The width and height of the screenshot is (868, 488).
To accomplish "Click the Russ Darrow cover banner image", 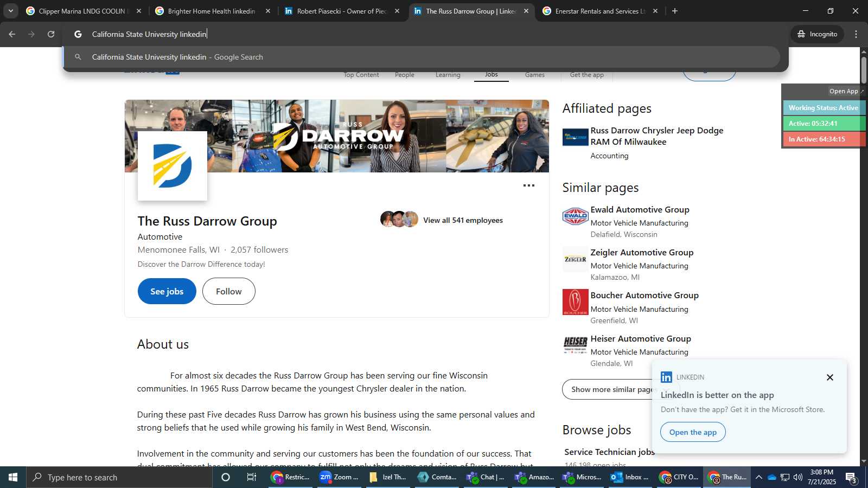I will coord(337,136).
